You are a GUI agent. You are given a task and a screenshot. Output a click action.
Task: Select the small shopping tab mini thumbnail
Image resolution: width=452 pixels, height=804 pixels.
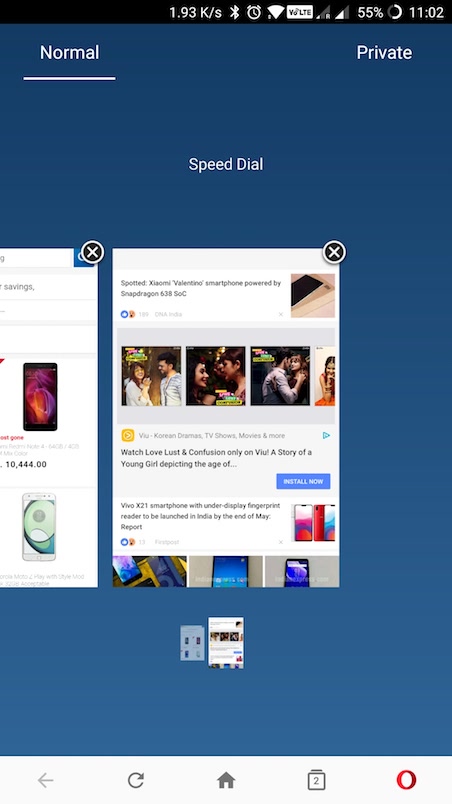(192, 643)
